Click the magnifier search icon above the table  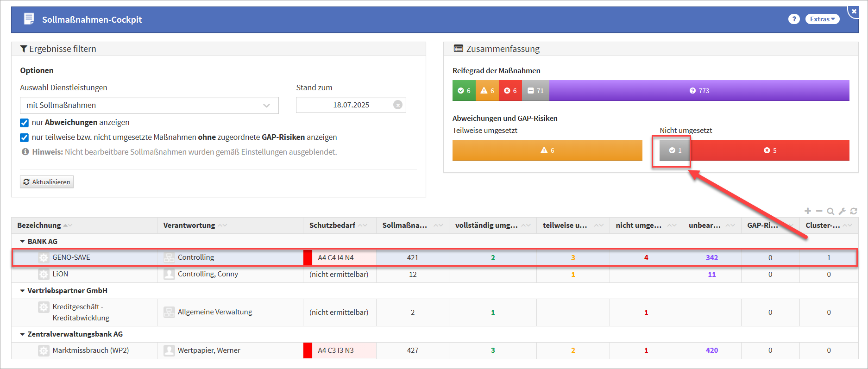pyautogui.click(x=830, y=211)
